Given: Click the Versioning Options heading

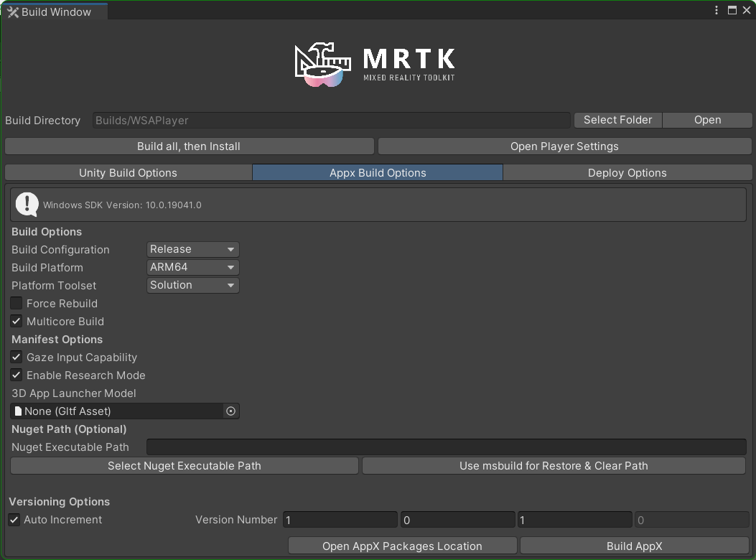Looking at the screenshot, I should coord(60,502).
